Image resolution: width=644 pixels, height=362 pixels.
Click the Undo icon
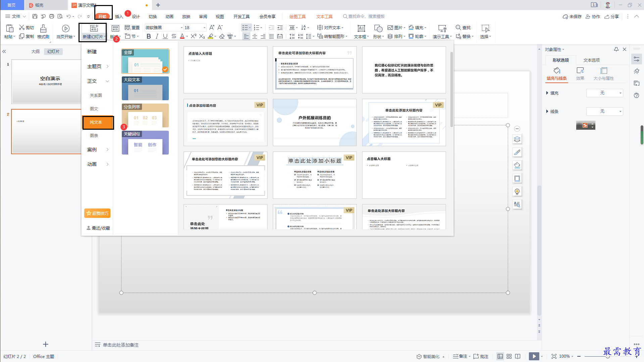(68, 16)
